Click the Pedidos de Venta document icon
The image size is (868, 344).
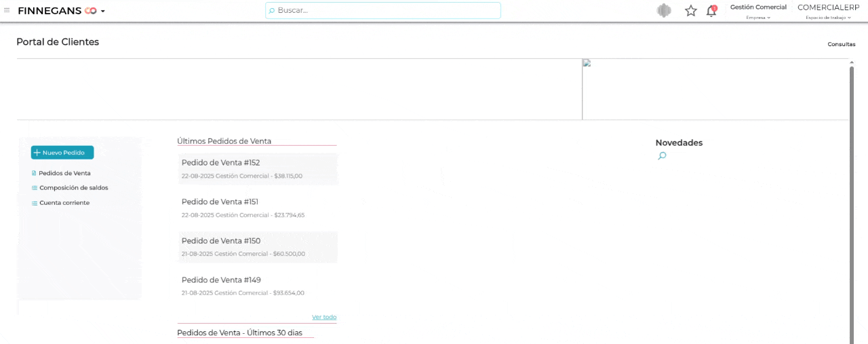click(x=34, y=173)
